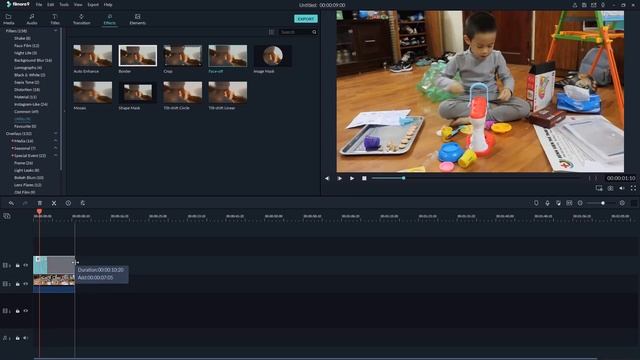Viewport: 640px width, 360px height.
Task: Open the Audio library tab
Action: 32,19
